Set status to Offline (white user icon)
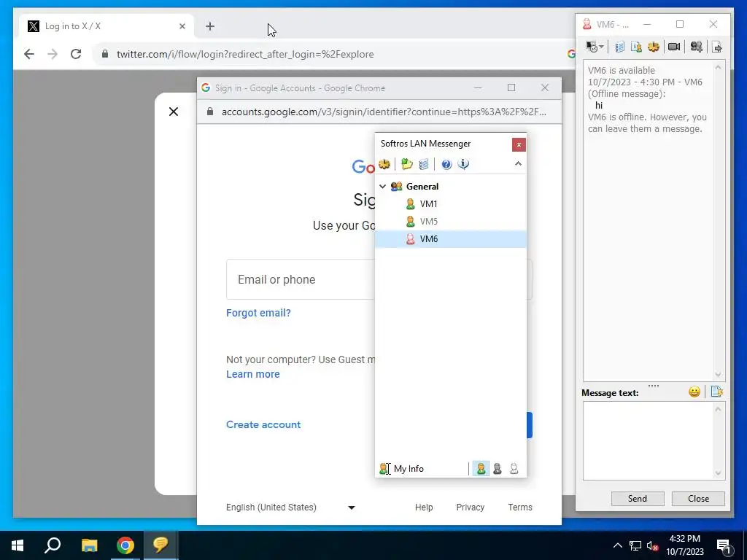This screenshot has width=747, height=560. click(514, 469)
